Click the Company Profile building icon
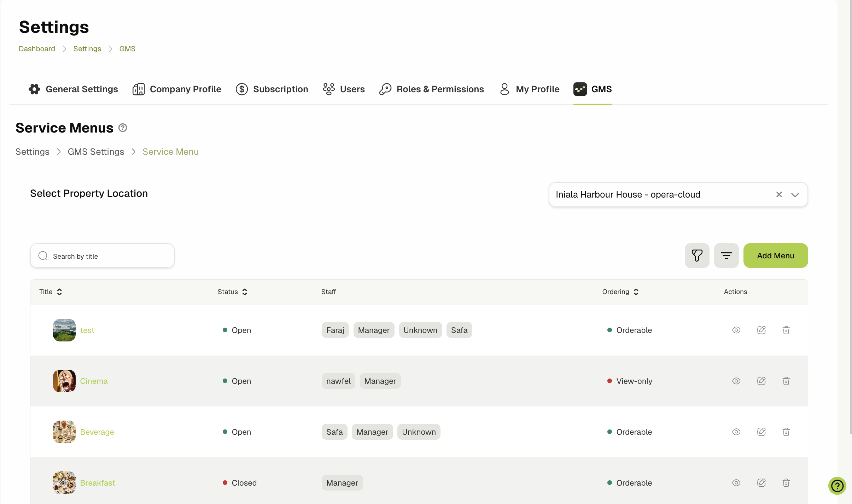The height and width of the screenshot is (504, 852). point(138,89)
